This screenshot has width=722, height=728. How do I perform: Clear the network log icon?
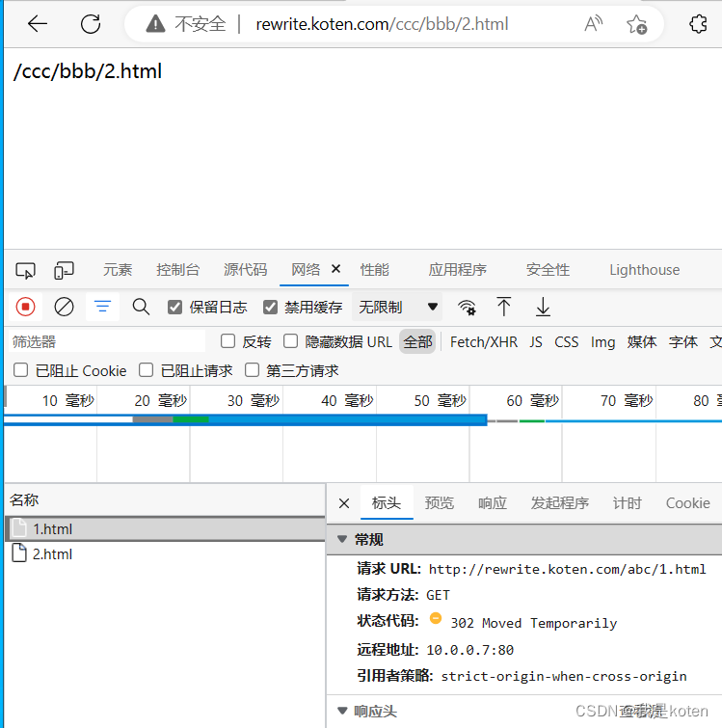point(64,307)
